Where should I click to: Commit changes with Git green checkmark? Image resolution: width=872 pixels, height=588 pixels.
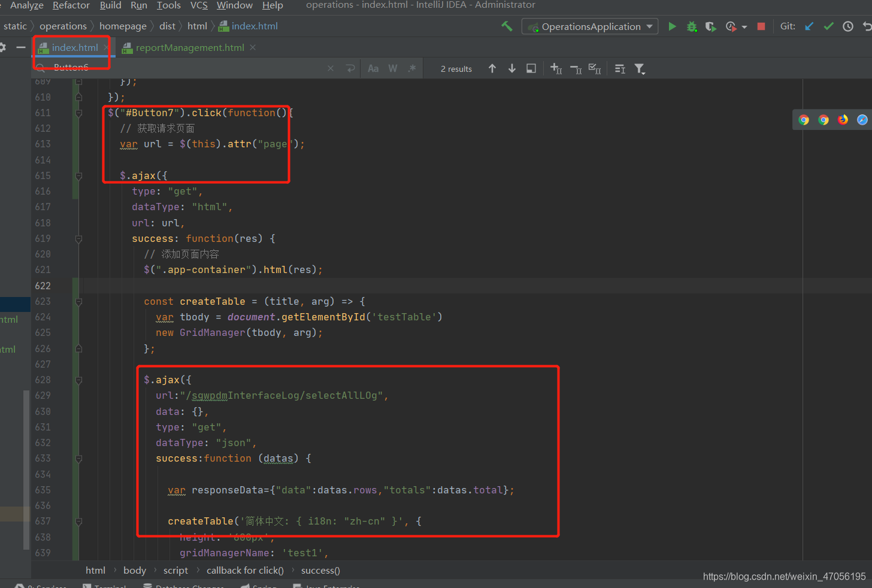[x=828, y=26]
